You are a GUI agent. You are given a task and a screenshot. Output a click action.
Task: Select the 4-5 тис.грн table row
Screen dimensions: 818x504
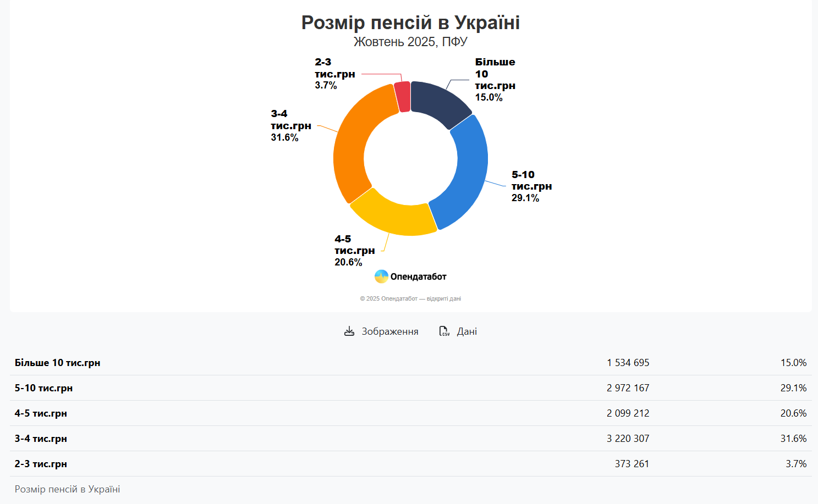tap(41, 413)
